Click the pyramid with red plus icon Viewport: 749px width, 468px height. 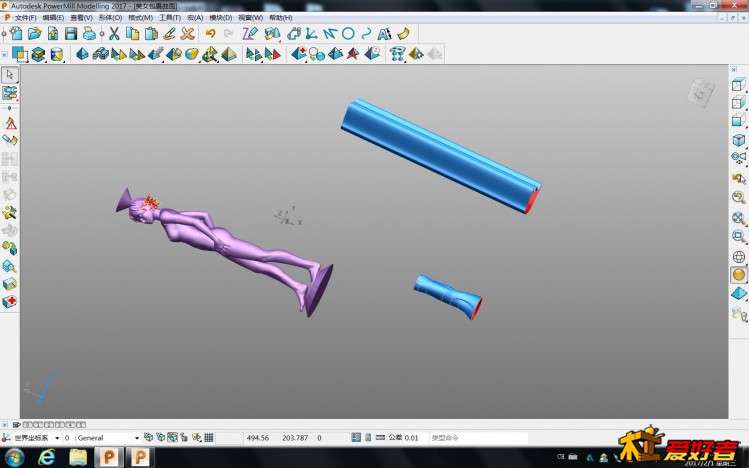click(299, 53)
